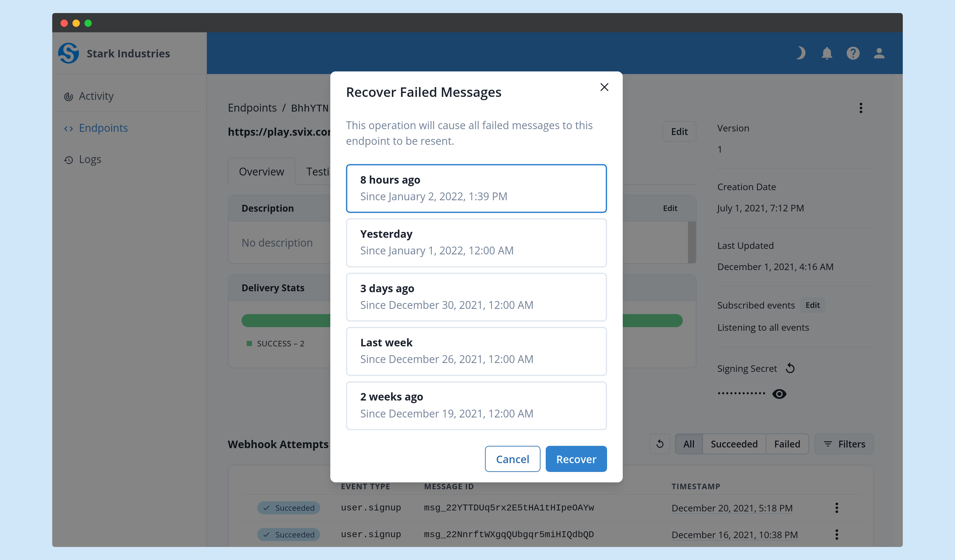Open the endpoint options three-dot menu
This screenshot has width=955, height=560.
(861, 108)
